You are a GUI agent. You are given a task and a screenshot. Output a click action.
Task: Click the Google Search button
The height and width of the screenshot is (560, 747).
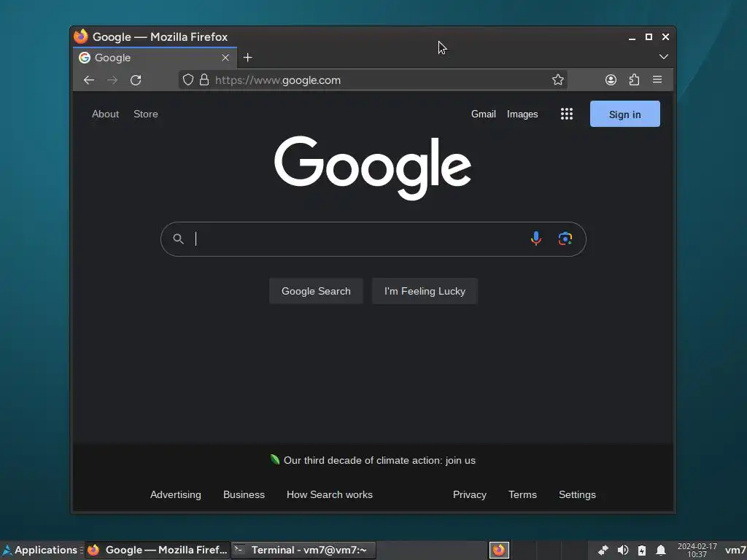click(x=316, y=291)
